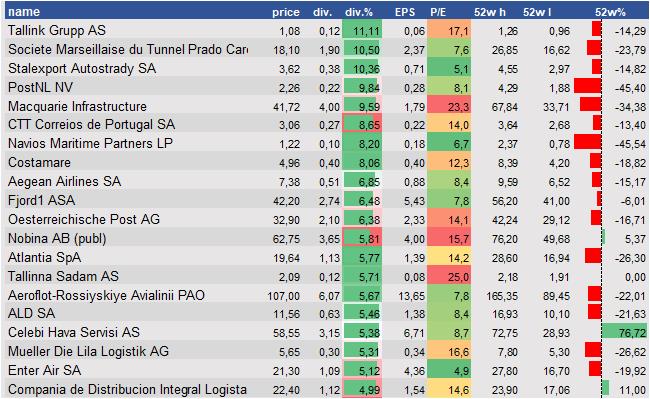Select the Tallink Grupp AS row name
The height and width of the screenshot is (399, 650).
click(x=57, y=30)
